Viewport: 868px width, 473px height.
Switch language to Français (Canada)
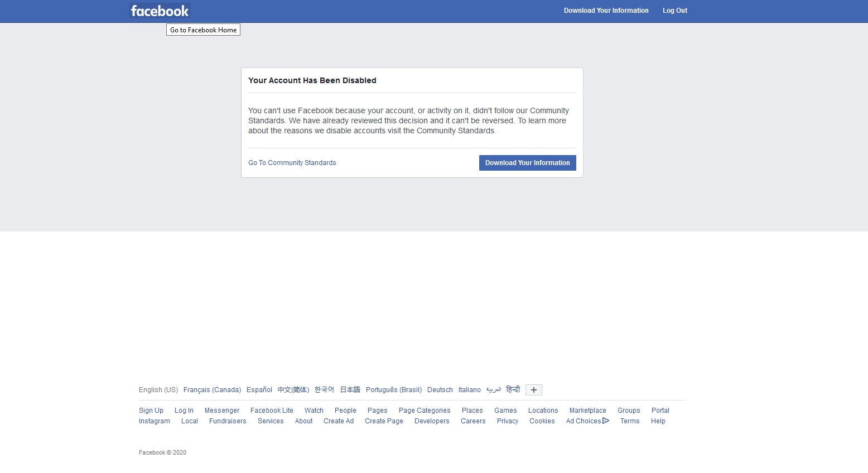[x=212, y=390]
